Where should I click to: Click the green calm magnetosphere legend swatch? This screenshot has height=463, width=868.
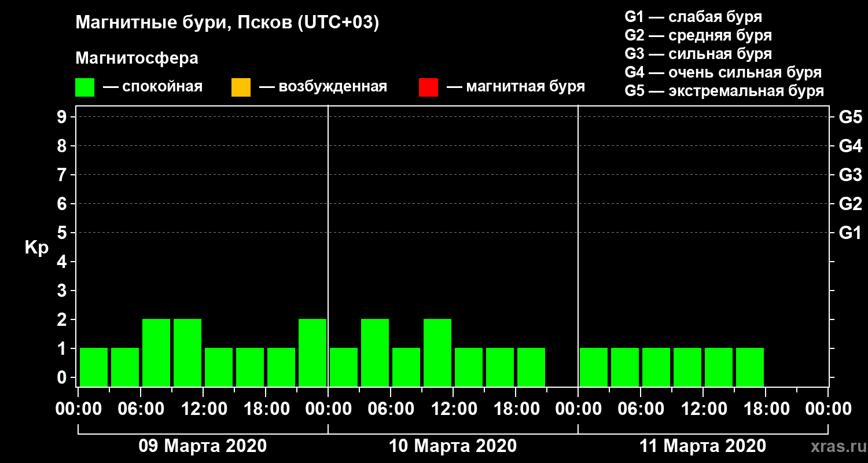point(84,87)
